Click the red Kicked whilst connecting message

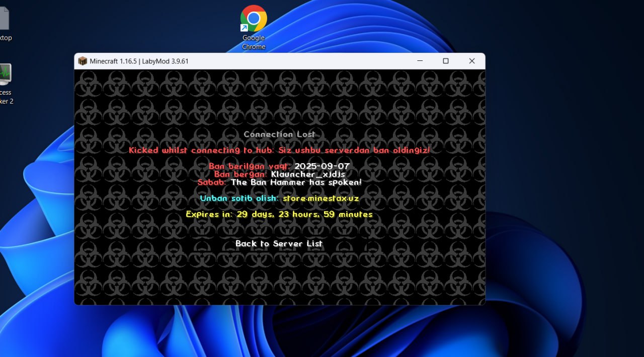pyautogui.click(x=279, y=150)
